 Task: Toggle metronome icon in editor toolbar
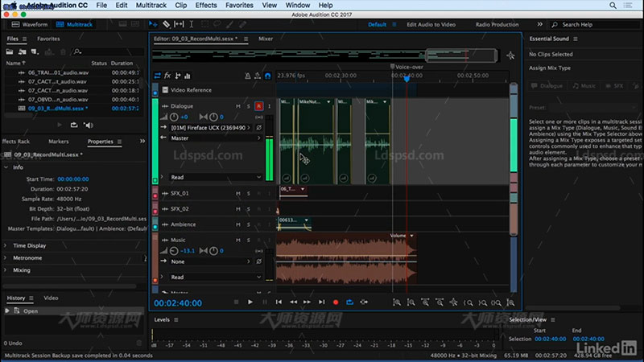248,76
